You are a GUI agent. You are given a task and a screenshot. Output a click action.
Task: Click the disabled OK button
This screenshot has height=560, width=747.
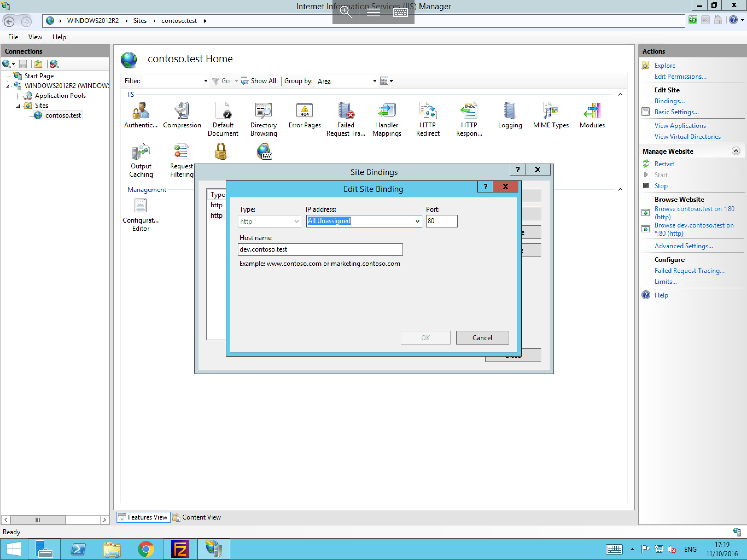coord(425,337)
